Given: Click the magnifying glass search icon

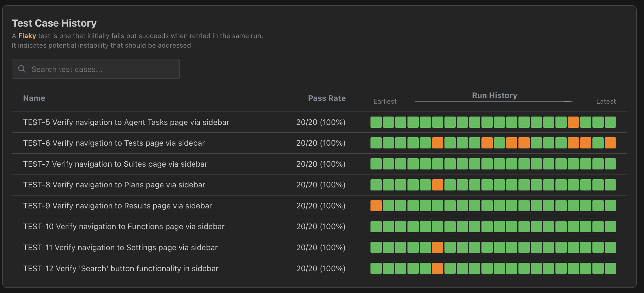Looking at the screenshot, I should pos(22,69).
